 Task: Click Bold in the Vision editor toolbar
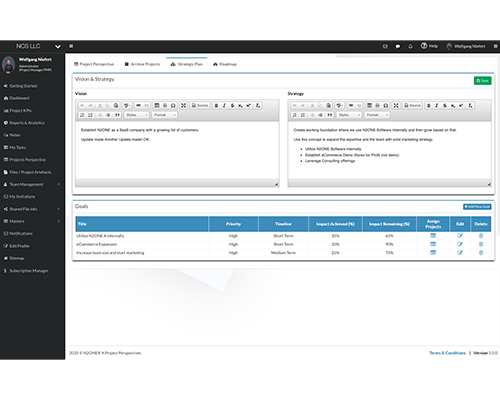coord(216,106)
